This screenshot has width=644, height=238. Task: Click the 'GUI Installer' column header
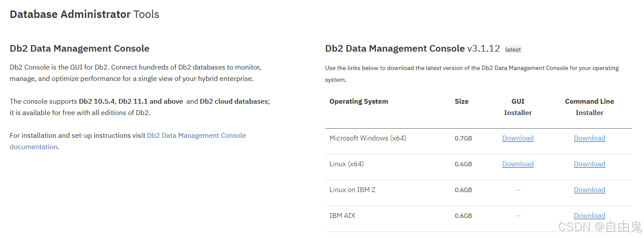tap(517, 107)
